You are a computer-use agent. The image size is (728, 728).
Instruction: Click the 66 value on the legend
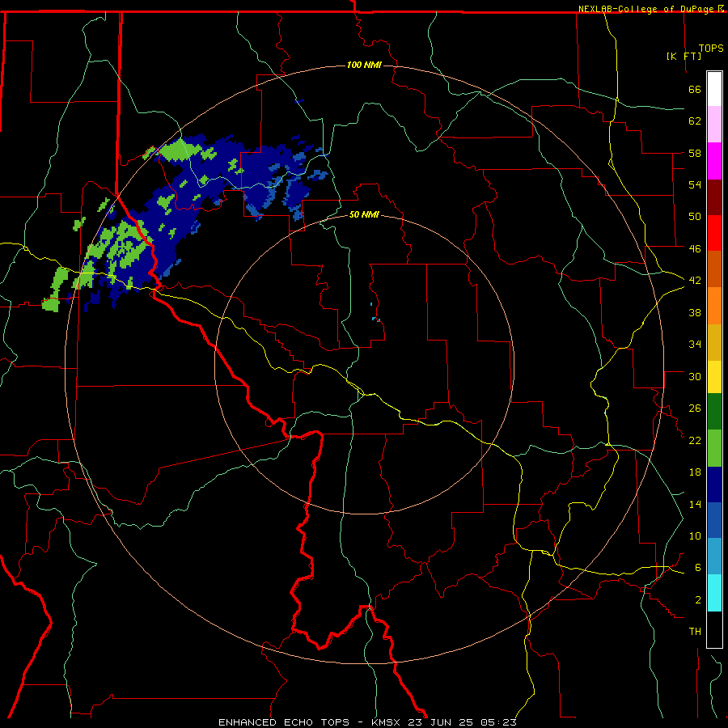pos(695,89)
